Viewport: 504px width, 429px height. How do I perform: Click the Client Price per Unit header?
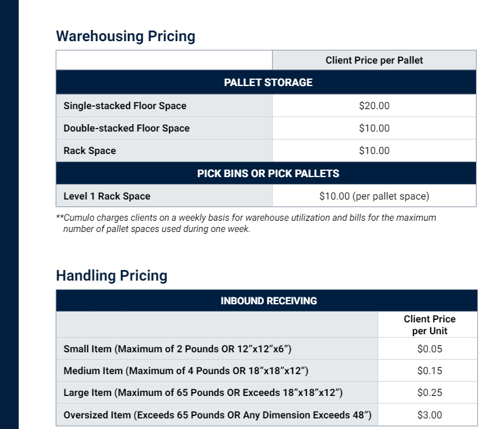pyautogui.click(x=429, y=325)
